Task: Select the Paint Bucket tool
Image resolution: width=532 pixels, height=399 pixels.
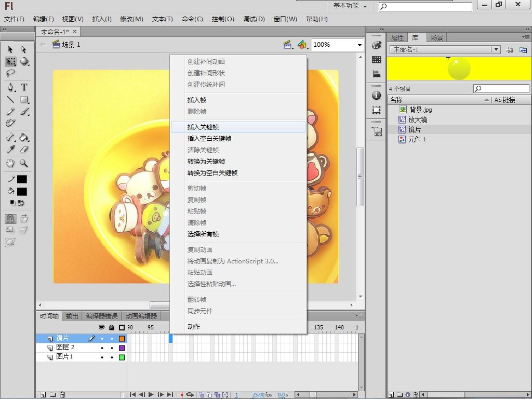Action: point(24,137)
